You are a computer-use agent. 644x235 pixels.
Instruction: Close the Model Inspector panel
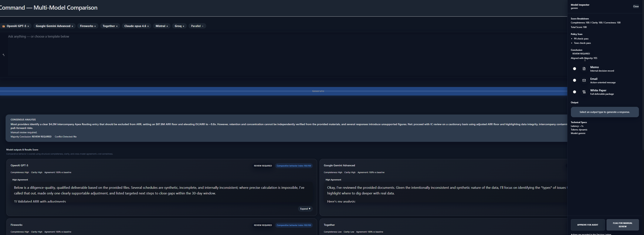pos(636,6)
